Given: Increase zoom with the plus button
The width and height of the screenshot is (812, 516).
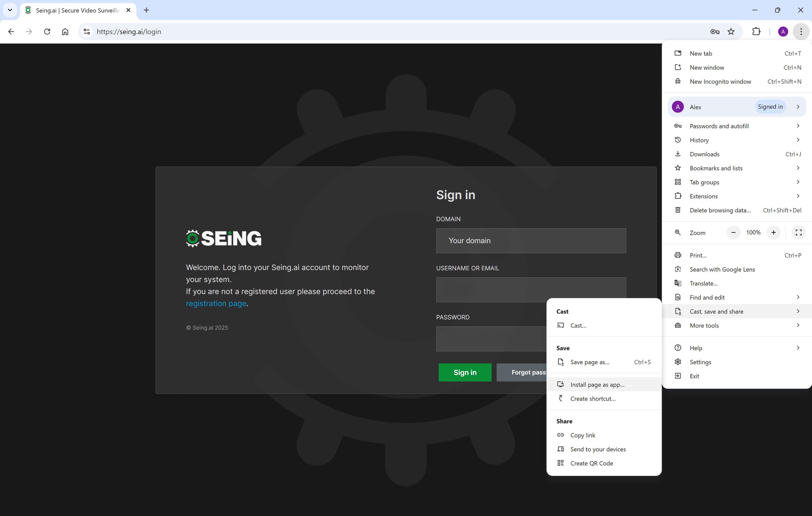Looking at the screenshot, I should click(x=773, y=233).
